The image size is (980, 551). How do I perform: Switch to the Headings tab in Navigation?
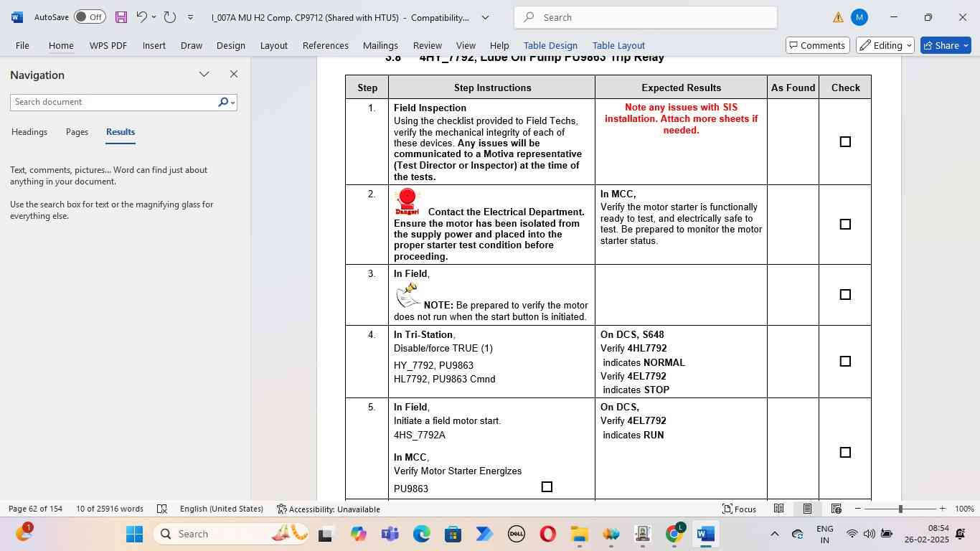click(x=29, y=132)
